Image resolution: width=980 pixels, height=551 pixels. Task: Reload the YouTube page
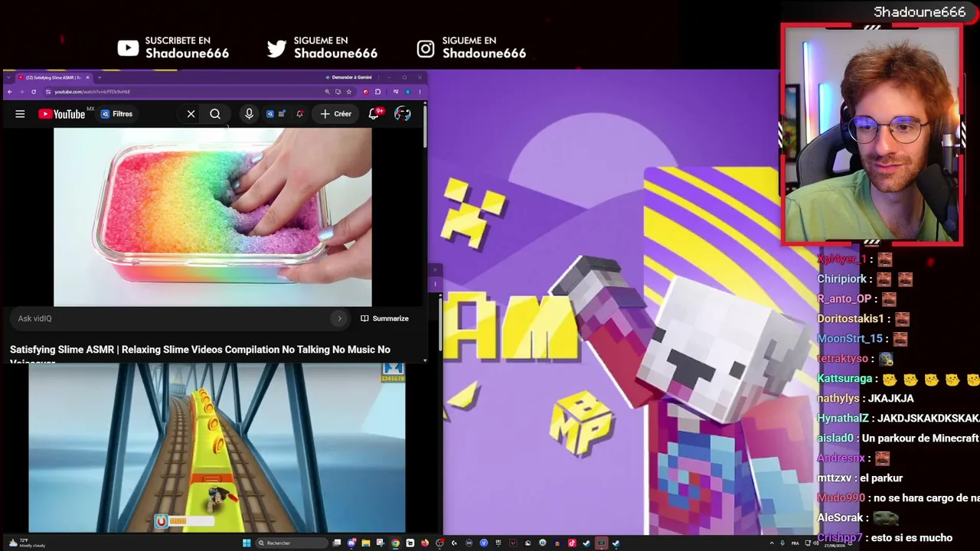tap(34, 92)
